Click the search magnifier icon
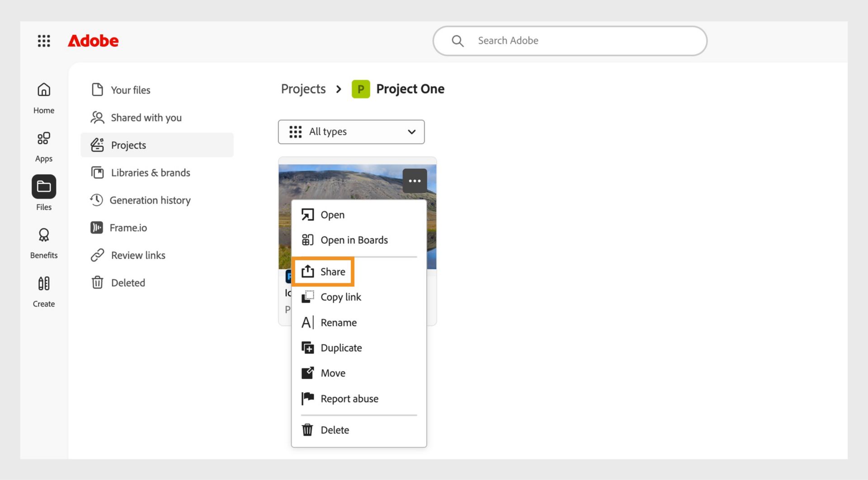The image size is (868, 480). click(x=458, y=41)
